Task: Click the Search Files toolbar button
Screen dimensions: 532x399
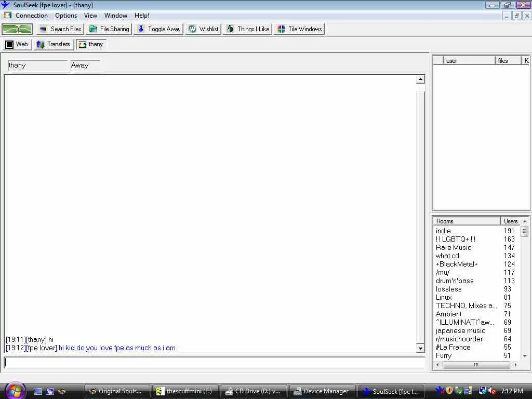Action: [x=60, y=29]
